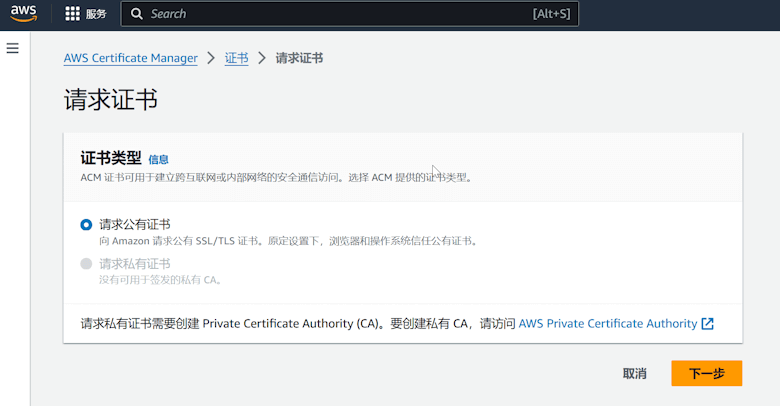
Task: Click the AWS logo
Action: [x=23, y=14]
